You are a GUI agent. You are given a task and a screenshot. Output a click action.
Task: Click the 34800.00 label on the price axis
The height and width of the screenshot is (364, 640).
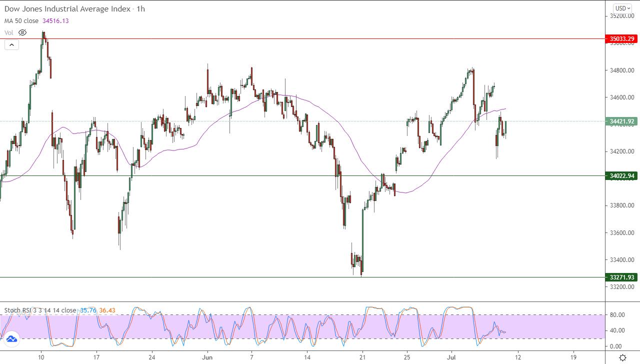[x=622, y=70]
